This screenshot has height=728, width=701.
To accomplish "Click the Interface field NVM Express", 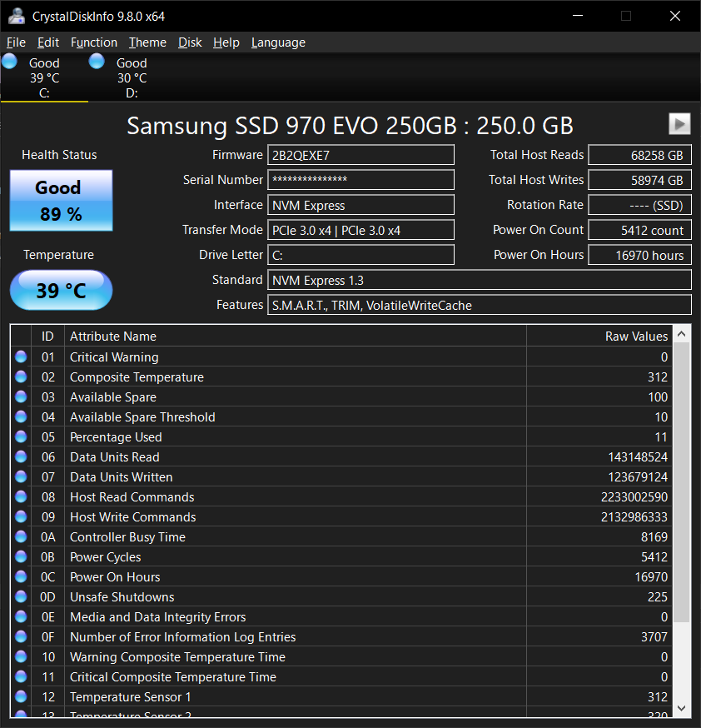I will [x=360, y=205].
